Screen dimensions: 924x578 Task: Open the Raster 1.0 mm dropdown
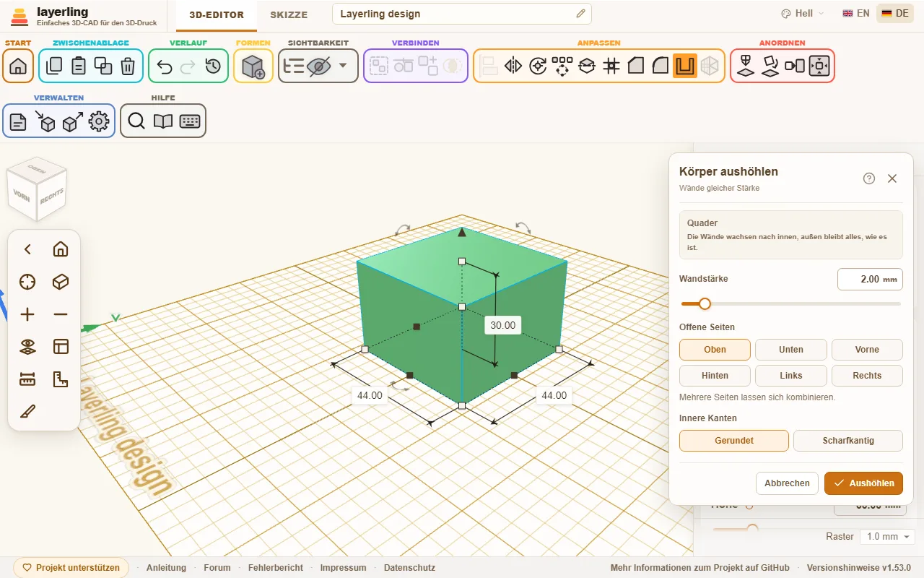click(x=887, y=537)
